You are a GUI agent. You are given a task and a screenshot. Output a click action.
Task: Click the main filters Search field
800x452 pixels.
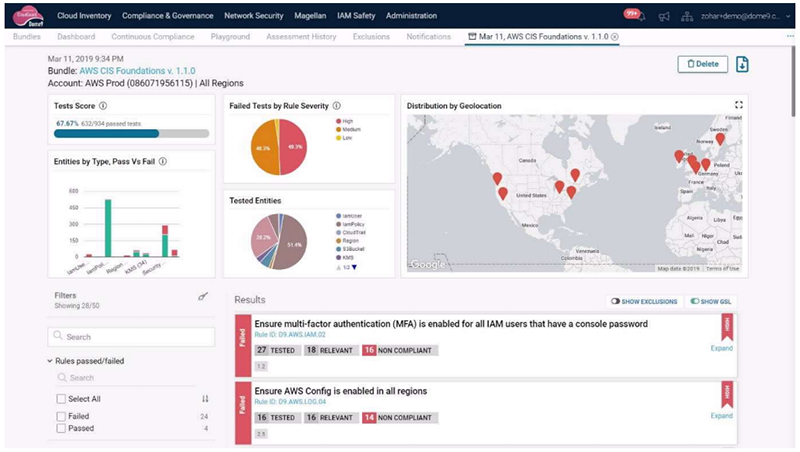(131, 337)
